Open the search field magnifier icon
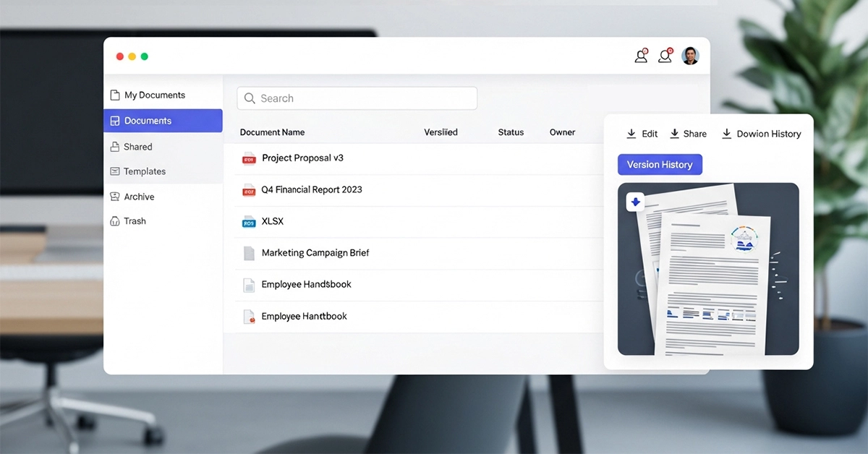 (250, 98)
